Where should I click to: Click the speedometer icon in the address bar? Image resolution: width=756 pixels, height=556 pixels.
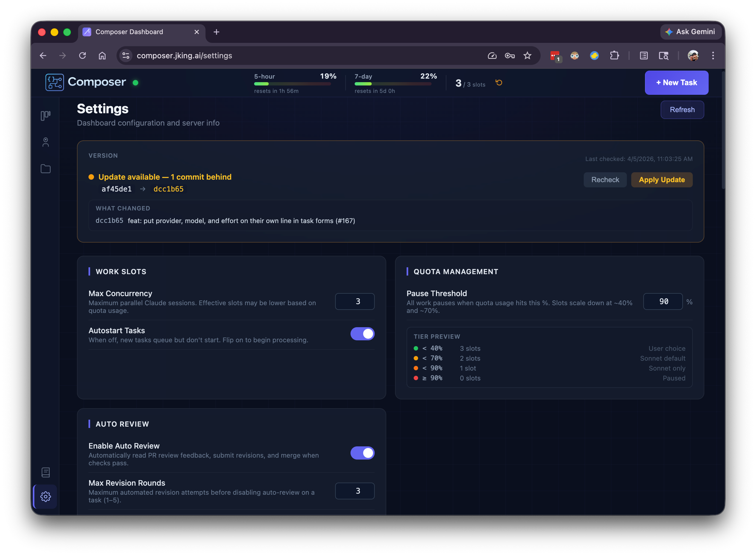coord(492,56)
